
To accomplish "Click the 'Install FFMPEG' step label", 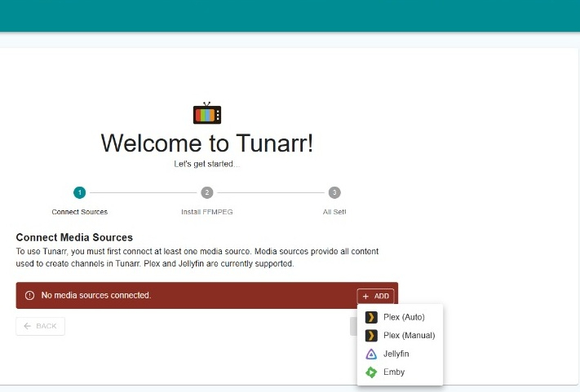I will click(x=207, y=212).
